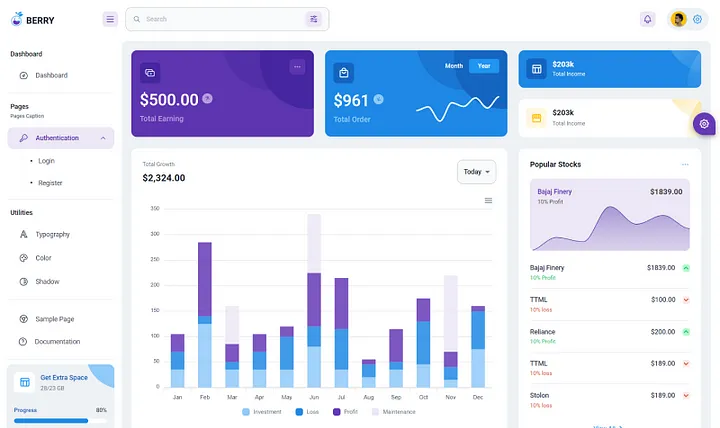Screen dimensions: 720x428
Task: Toggle the Profit series in chart legend
Action: (x=345, y=412)
